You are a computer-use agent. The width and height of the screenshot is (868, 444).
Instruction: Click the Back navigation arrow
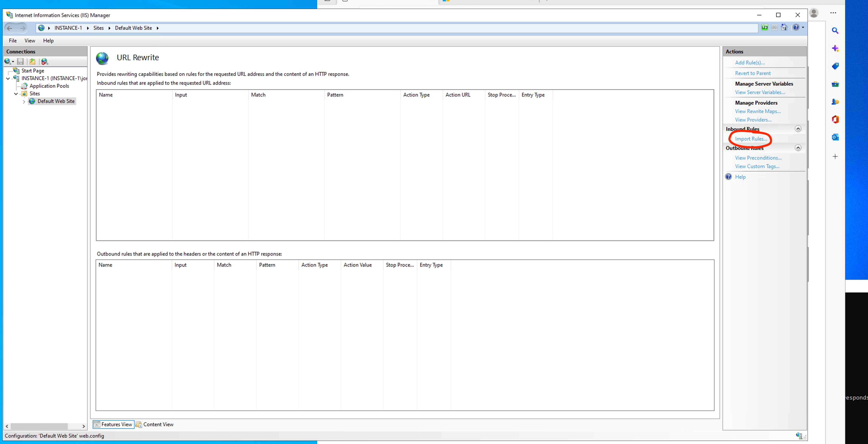[10, 28]
